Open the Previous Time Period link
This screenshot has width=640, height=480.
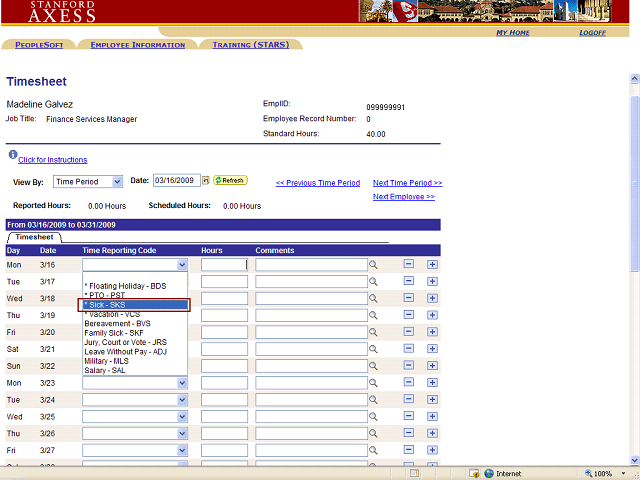pos(317,183)
